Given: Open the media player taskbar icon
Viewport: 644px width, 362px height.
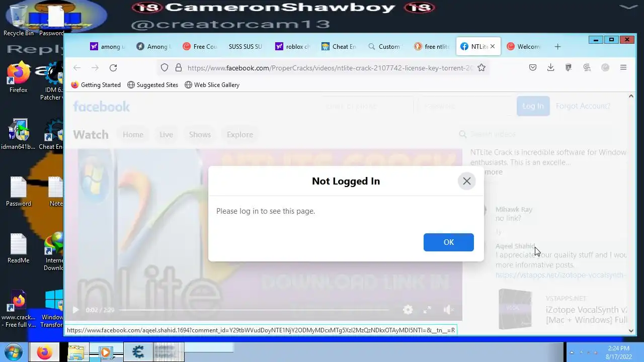Looking at the screenshot, I should point(106,352).
